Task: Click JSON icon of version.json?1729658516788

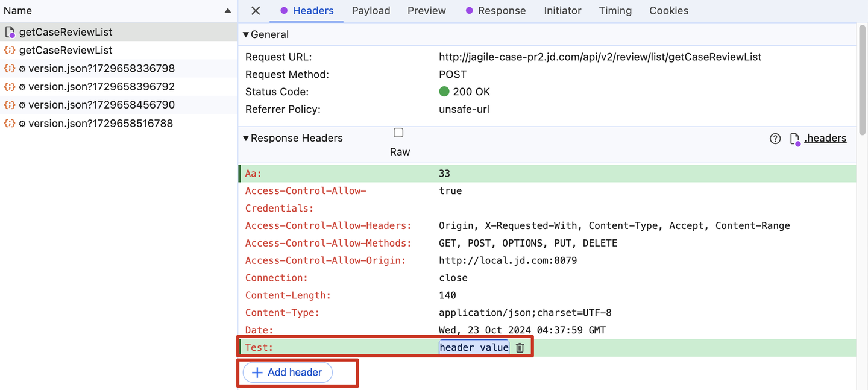Action: [10, 123]
